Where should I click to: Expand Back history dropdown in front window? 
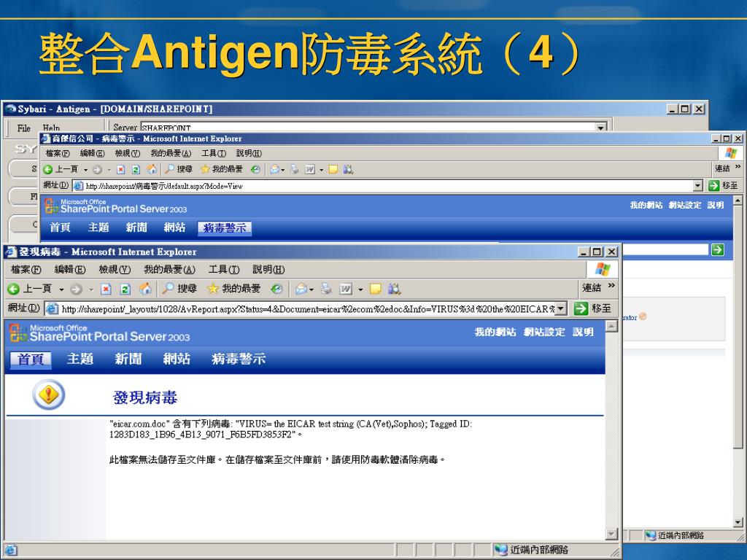click(61, 289)
